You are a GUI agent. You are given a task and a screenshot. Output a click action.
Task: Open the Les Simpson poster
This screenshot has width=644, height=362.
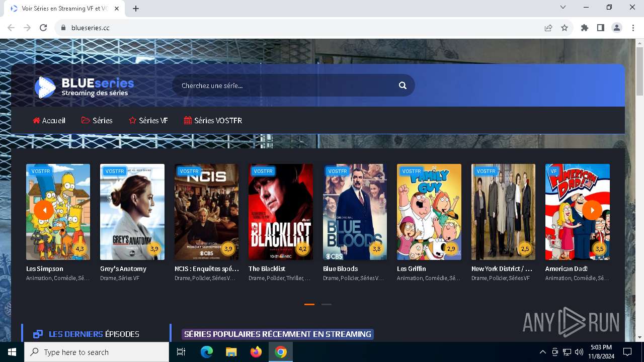[58, 212]
